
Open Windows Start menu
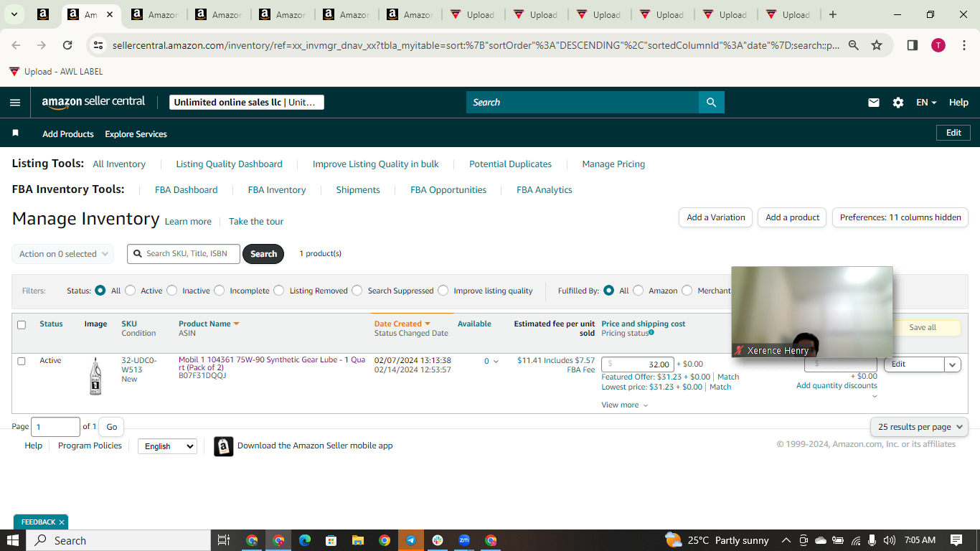(12, 540)
